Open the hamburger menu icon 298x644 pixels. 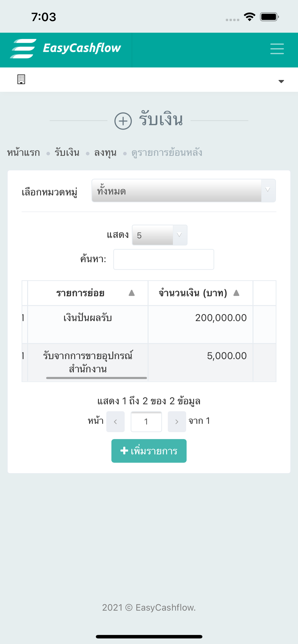coord(277,49)
